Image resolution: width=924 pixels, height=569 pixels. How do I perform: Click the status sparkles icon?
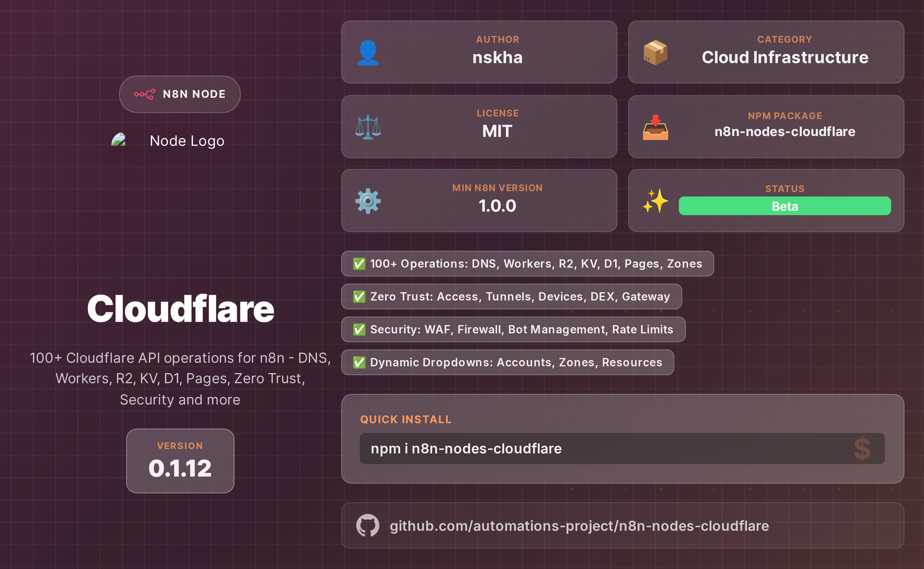tap(655, 201)
